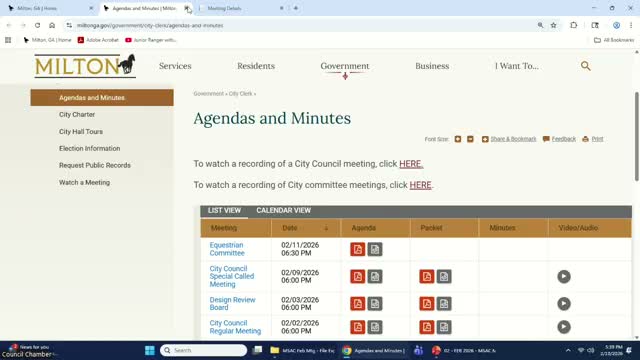Viewport: 640px width, 360px height.
Task: Open City Council Regular Meeting packet PDF
Action: 427,327
